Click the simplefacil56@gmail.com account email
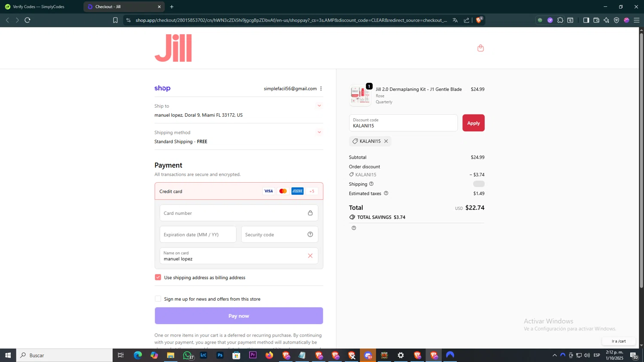The image size is (644, 362). click(290, 89)
